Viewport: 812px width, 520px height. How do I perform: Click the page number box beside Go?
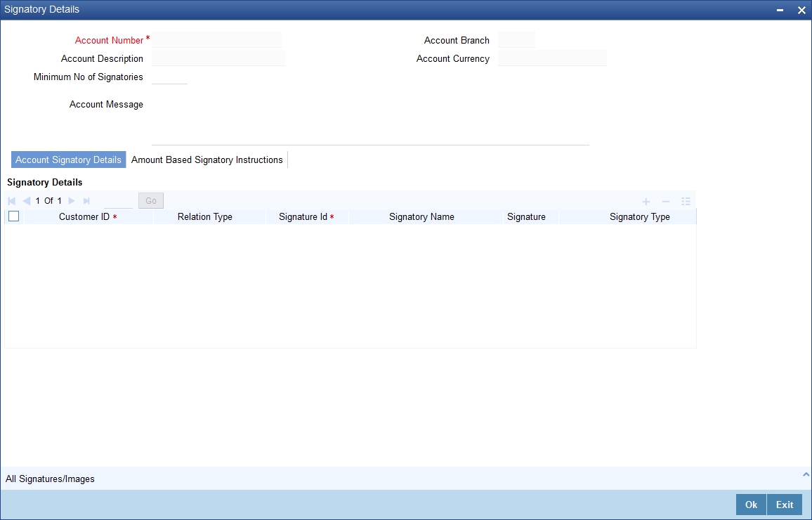point(118,200)
